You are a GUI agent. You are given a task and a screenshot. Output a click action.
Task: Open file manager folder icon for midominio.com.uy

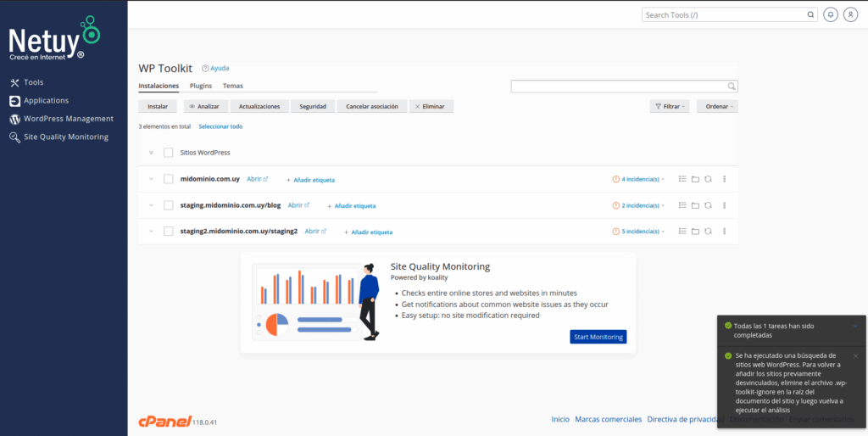click(x=695, y=179)
